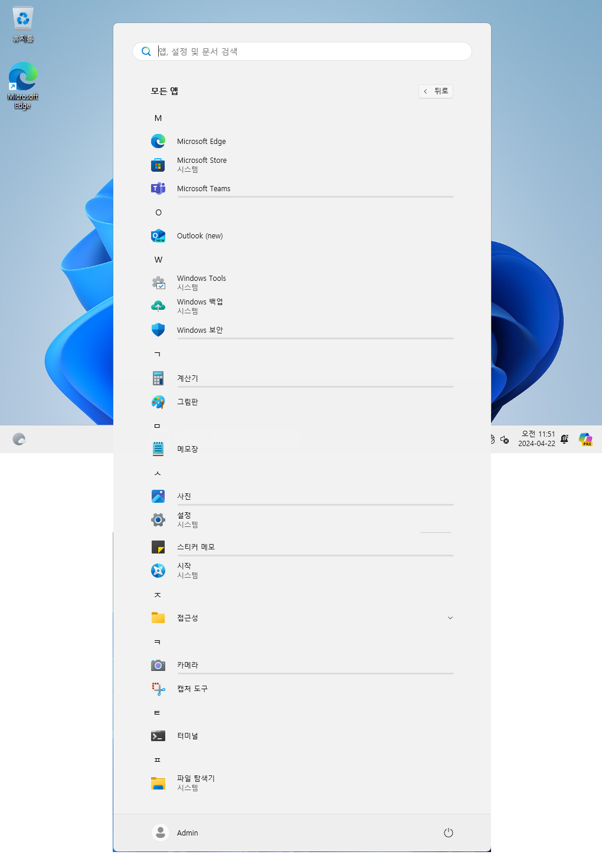
Task: Open the 메모장 Notepad icon
Action: point(158,449)
